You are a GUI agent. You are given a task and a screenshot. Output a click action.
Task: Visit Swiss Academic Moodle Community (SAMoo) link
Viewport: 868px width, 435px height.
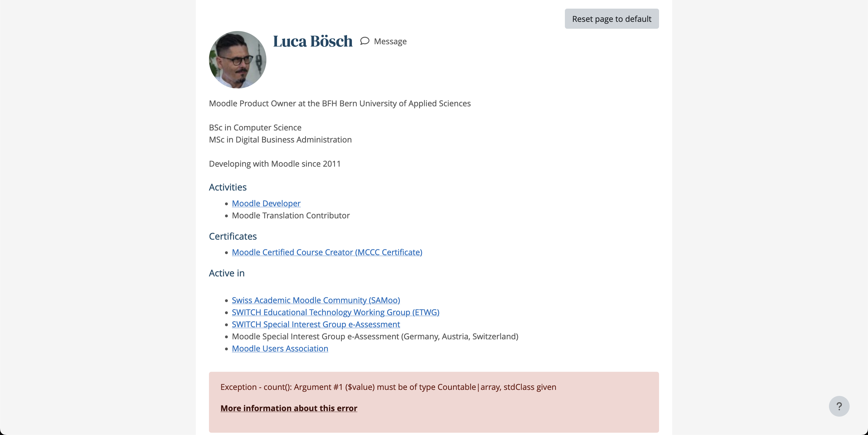tap(316, 300)
